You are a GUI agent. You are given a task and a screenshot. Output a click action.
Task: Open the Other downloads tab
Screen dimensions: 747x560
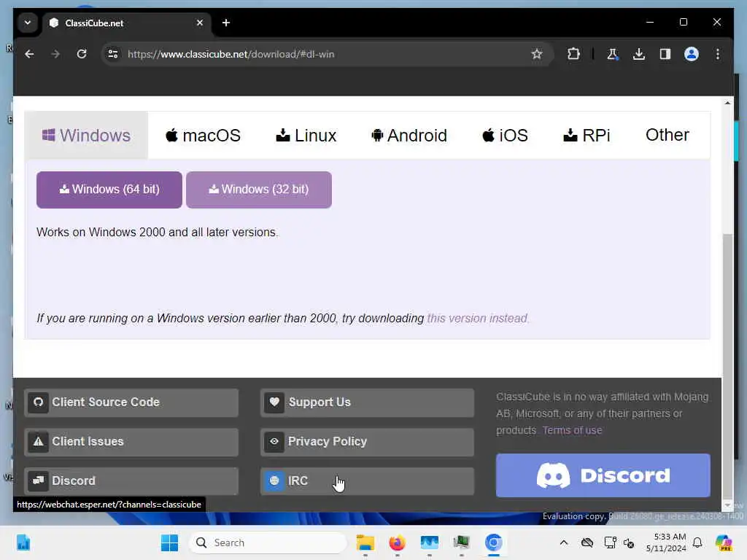667,135
